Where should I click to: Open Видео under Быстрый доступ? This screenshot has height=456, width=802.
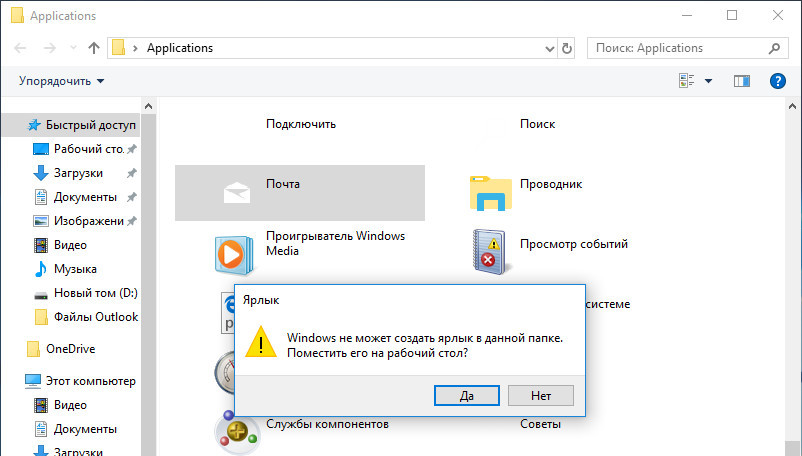71,245
